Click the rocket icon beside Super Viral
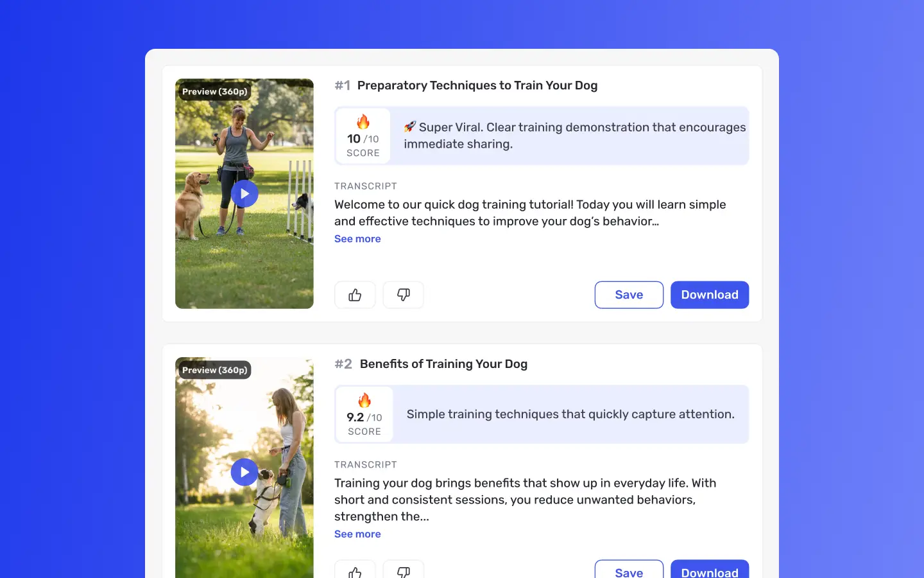Screen dimensions: 924x578 410,127
